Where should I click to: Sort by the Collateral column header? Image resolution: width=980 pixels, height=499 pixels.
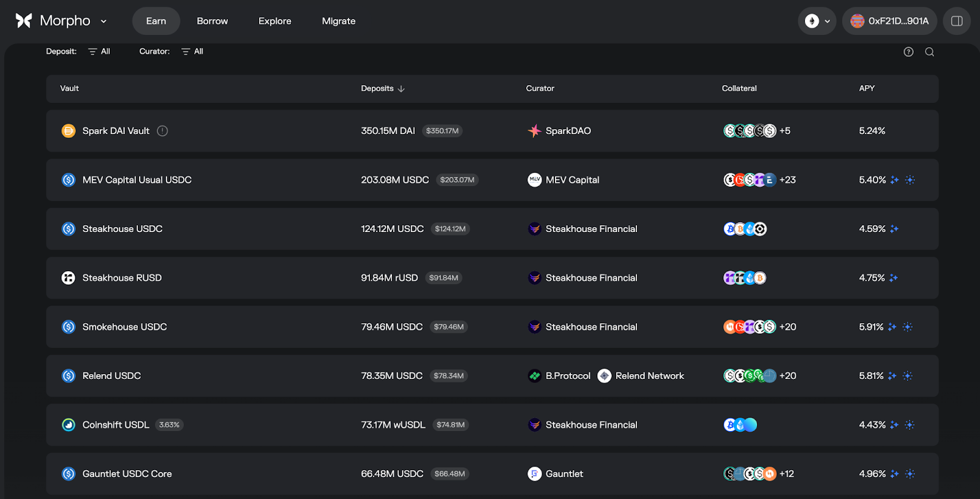(x=739, y=88)
